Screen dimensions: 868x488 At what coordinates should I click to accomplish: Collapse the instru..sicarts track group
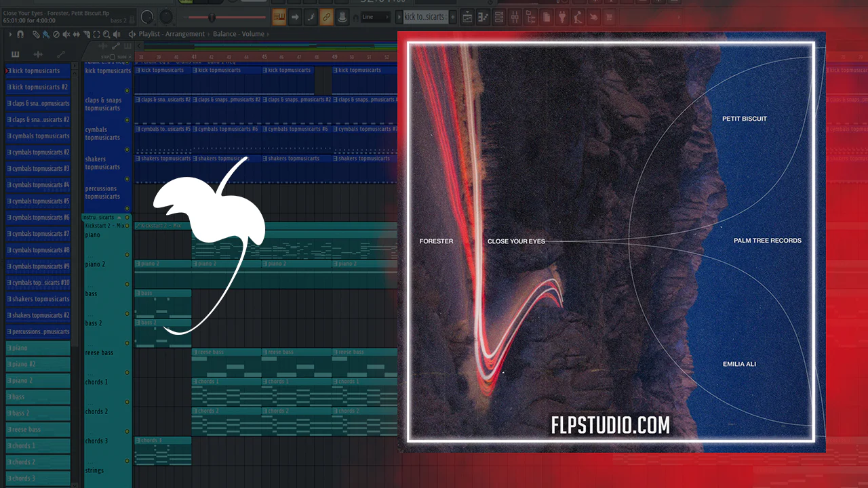[119, 218]
